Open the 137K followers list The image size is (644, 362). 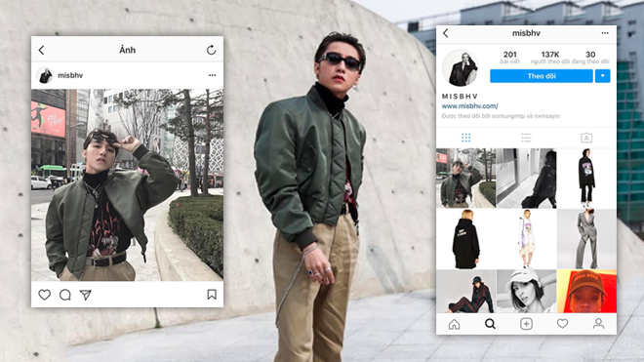click(549, 58)
